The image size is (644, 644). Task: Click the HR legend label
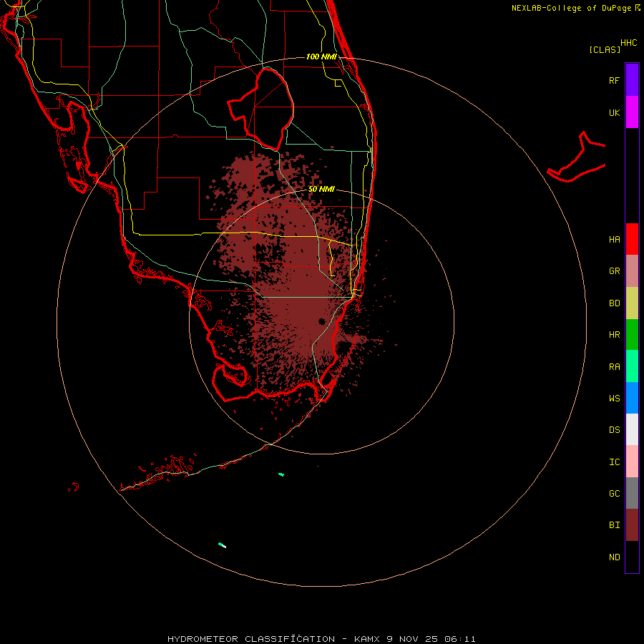(x=614, y=335)
